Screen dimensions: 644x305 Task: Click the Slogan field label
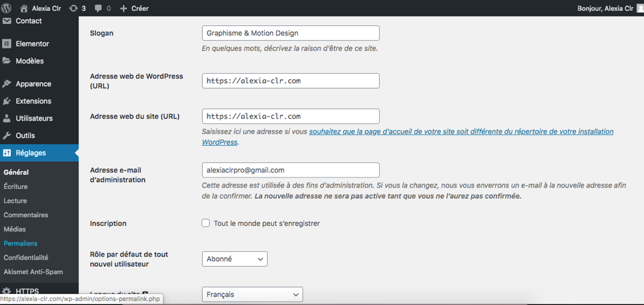pyautogui.click(x=102, y=33)
